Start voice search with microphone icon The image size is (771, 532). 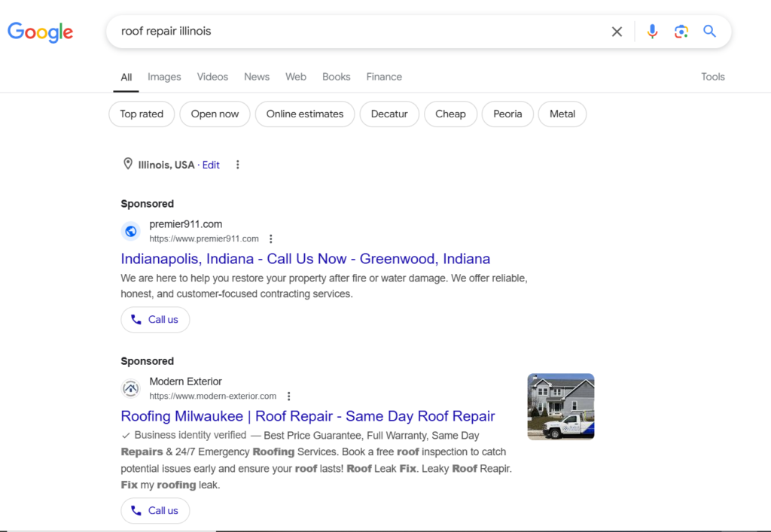pos(652,32)
